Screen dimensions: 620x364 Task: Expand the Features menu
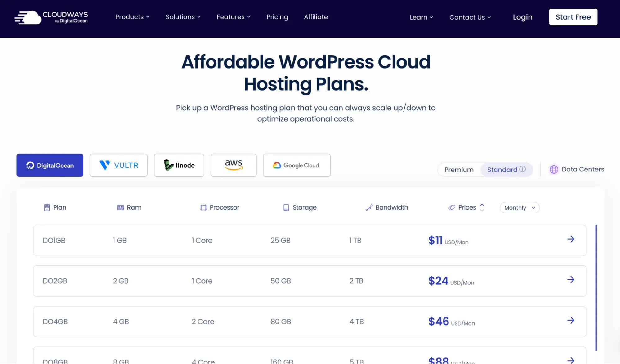(x=234, y=17)
